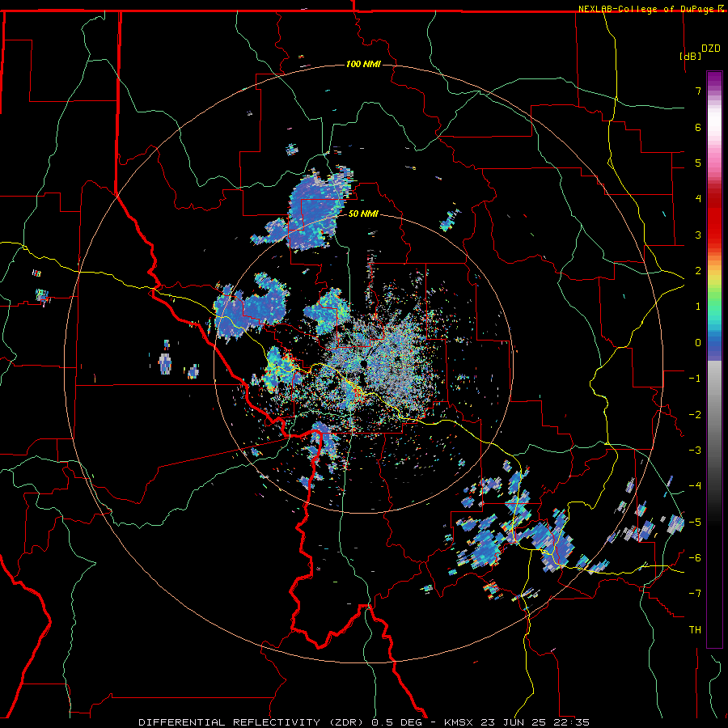Click the -2 scale value
This screenshot has width=728, height=728.
coord(695,415)
